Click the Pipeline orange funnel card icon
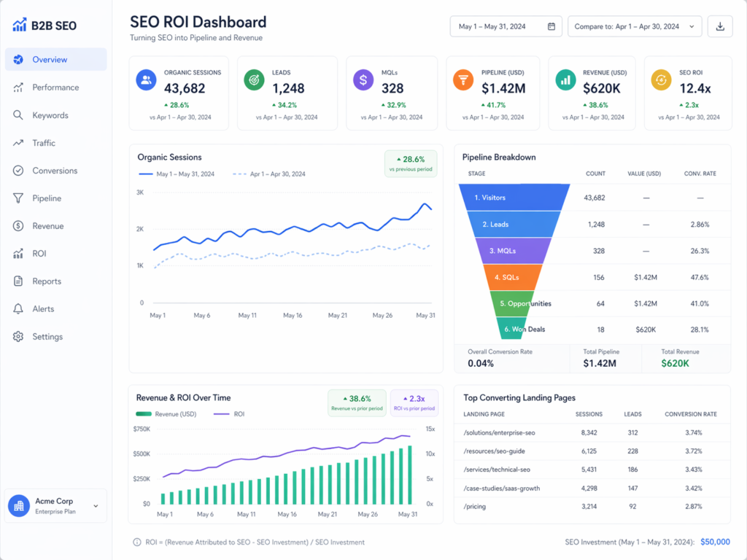The height and width of the screenshot is (560, 747). click(x=463, y=79)
